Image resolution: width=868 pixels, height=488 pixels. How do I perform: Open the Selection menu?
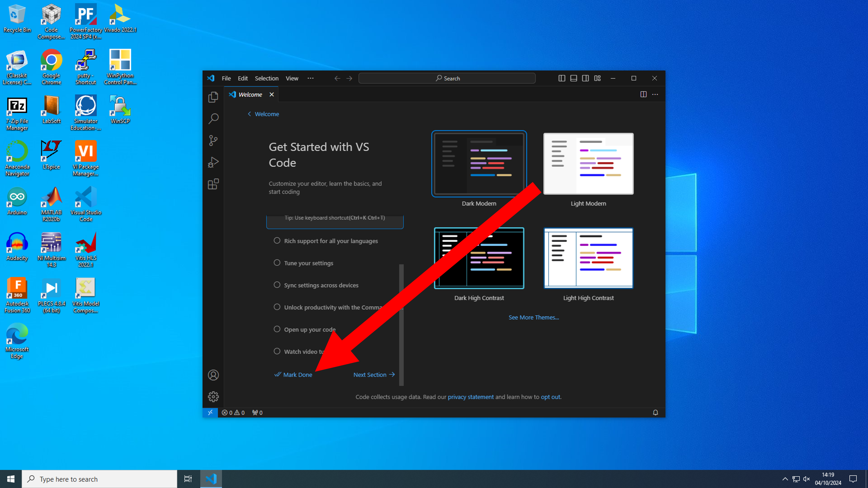click(267, 78)
